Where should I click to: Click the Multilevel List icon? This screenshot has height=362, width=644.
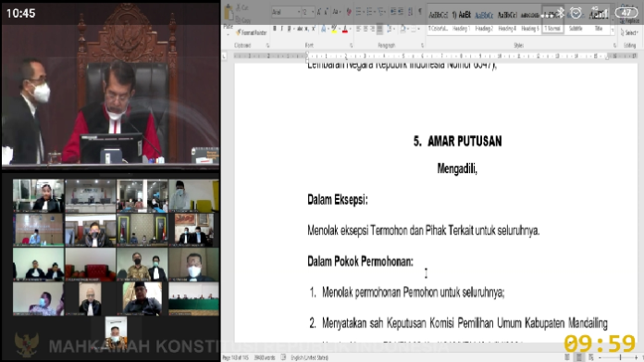coord(381,12)
